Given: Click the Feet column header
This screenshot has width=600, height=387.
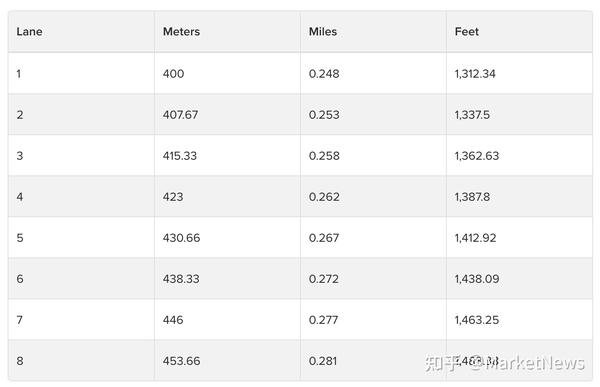Looking at the screenshot, I should pyautogui.click(x=467, y=31).
